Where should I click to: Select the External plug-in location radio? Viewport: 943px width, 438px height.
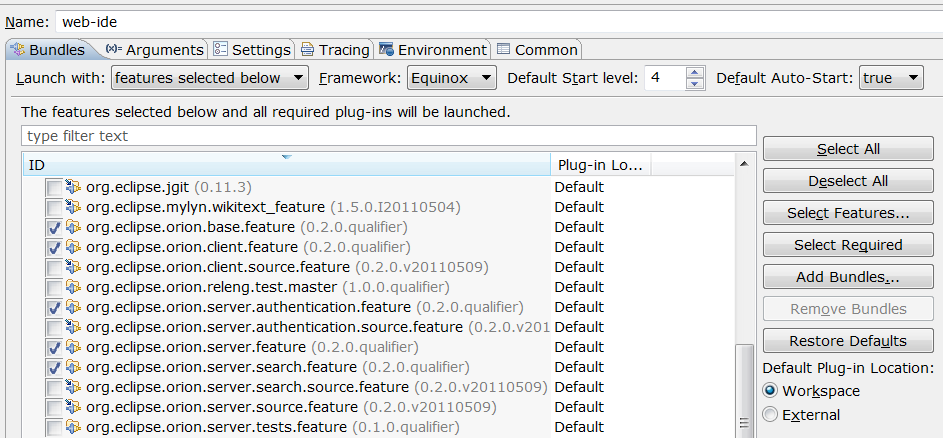tap(770, 415)
